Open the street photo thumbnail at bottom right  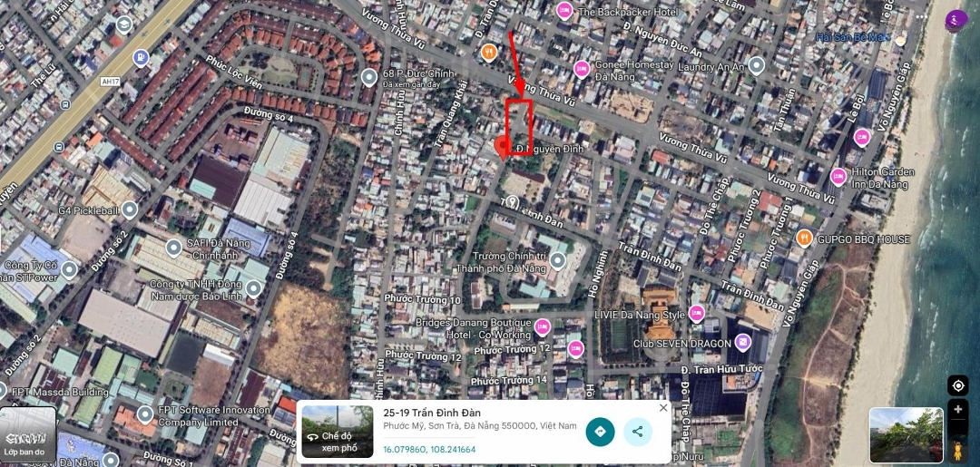click(x=906, y=435)
